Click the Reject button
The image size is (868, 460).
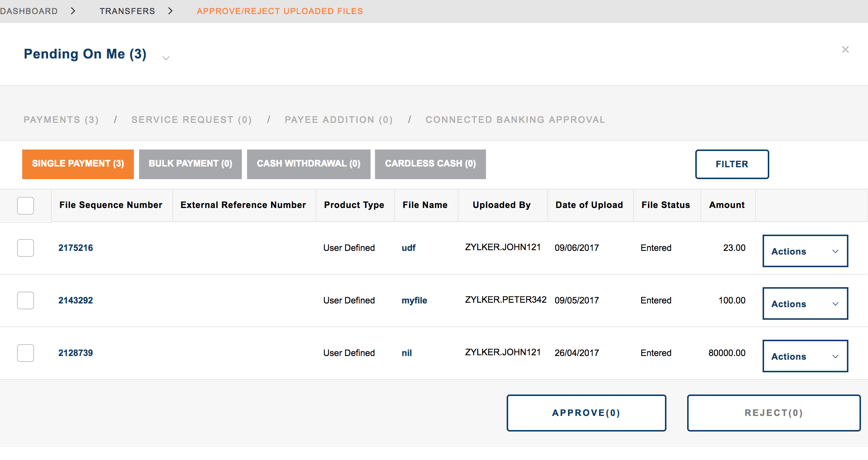click(773, 413)
